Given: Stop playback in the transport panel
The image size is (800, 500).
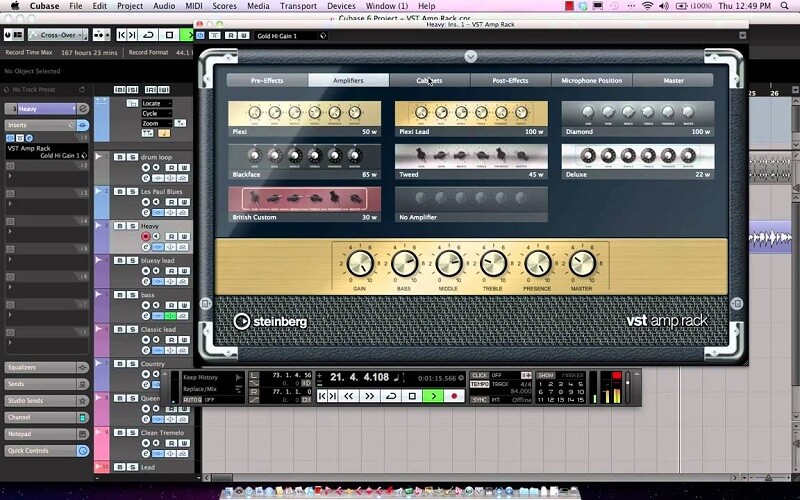Looking at the screenshot, I should [412, 396].
